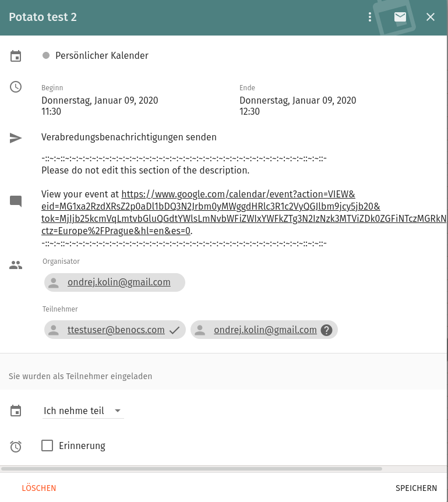Select attendee ttestuser@benocs.com chip

[115, 330]
